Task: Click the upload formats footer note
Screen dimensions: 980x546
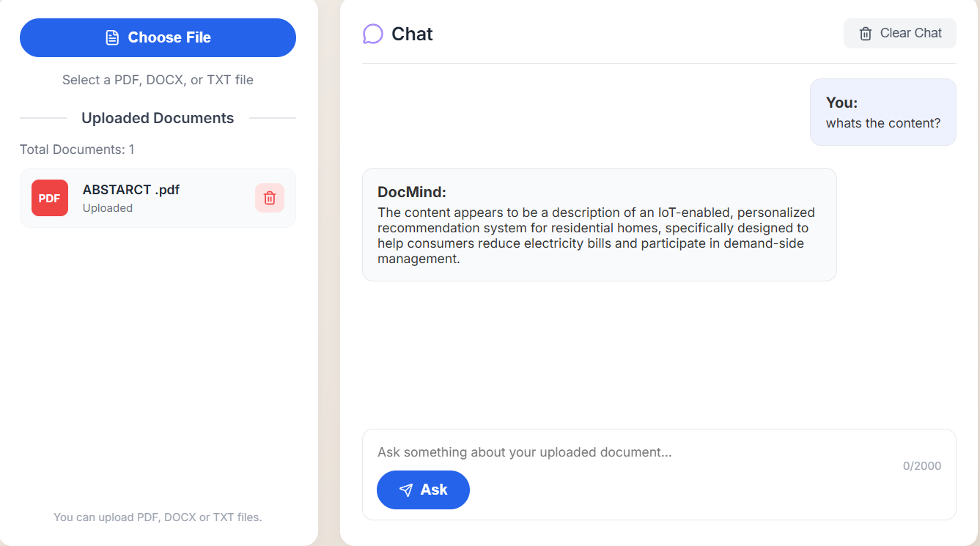Action: click(158, 517)
